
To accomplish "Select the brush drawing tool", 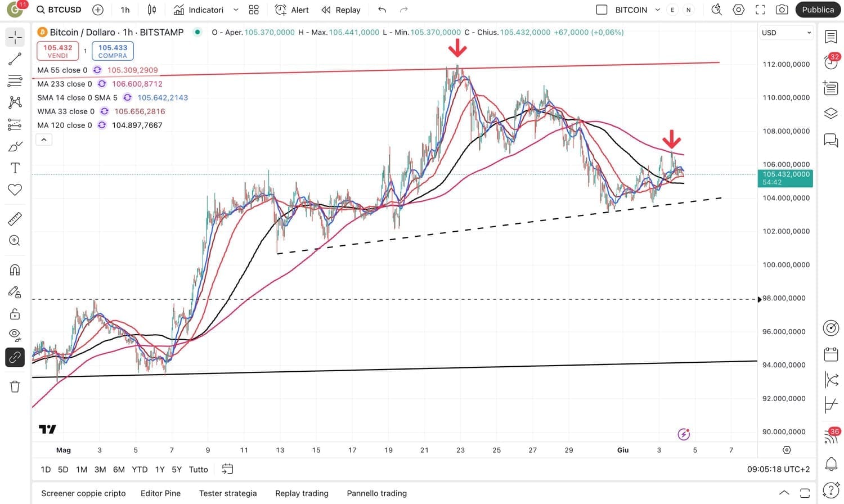I will 15,146.
